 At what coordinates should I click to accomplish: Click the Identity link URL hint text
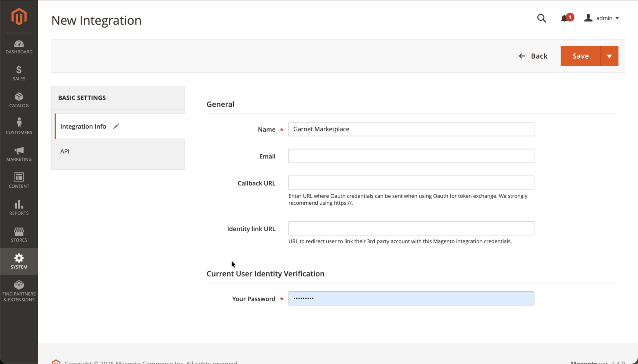point(400,241)
